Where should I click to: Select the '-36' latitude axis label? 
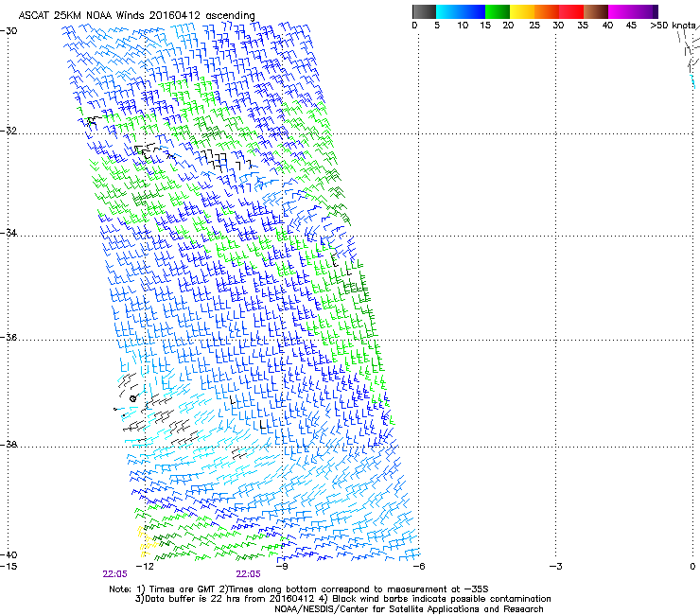(x=9, y=337)
